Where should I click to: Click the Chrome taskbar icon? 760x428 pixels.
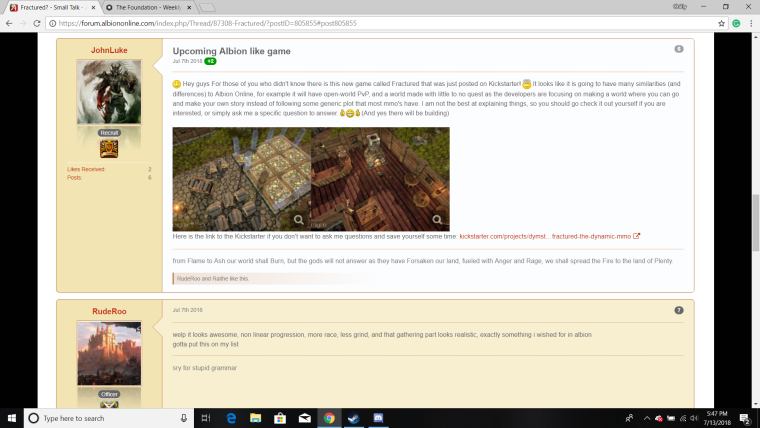[x=329, y=418]
